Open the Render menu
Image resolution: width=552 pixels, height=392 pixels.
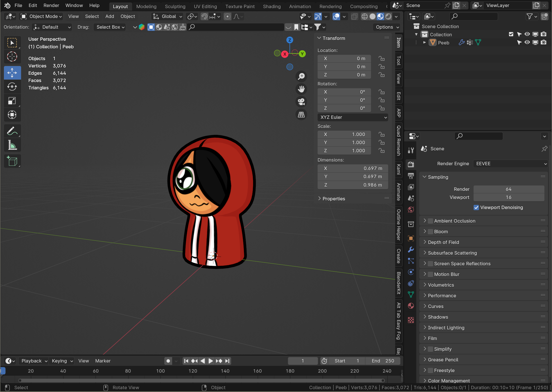pyautogui.click(x=51, y=5)
